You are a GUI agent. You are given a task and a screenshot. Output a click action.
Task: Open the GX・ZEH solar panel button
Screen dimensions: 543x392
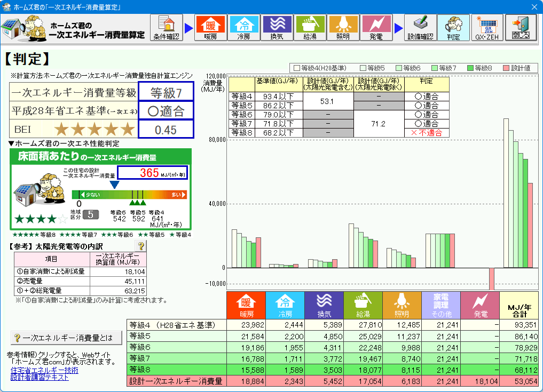tap(486, 28)
